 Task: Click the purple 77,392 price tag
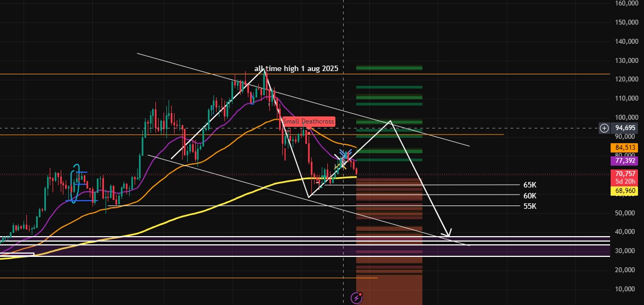(625, 161)
